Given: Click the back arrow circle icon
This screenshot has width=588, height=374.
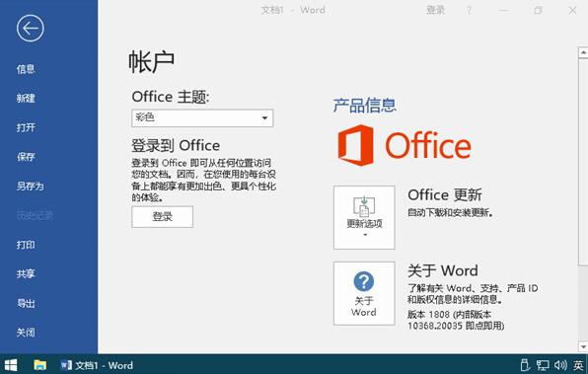Looking at the screenshot, I should [x=30, y=29].
